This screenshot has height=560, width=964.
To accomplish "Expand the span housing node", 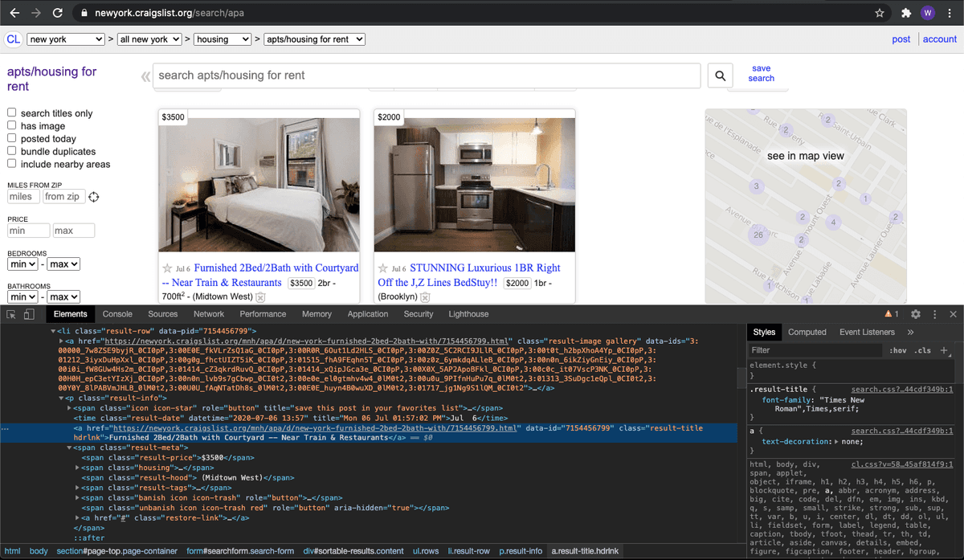I will pos(77,468).
